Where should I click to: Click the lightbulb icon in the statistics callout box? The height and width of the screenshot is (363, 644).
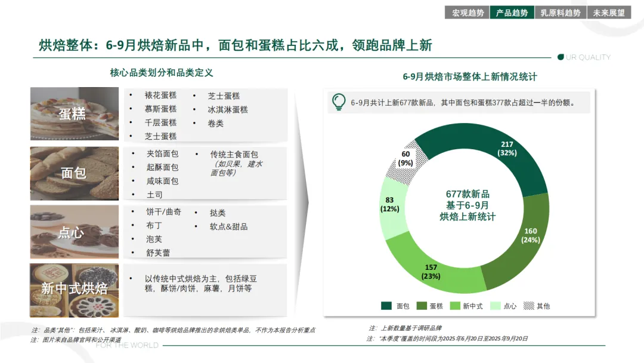(340, 101)
